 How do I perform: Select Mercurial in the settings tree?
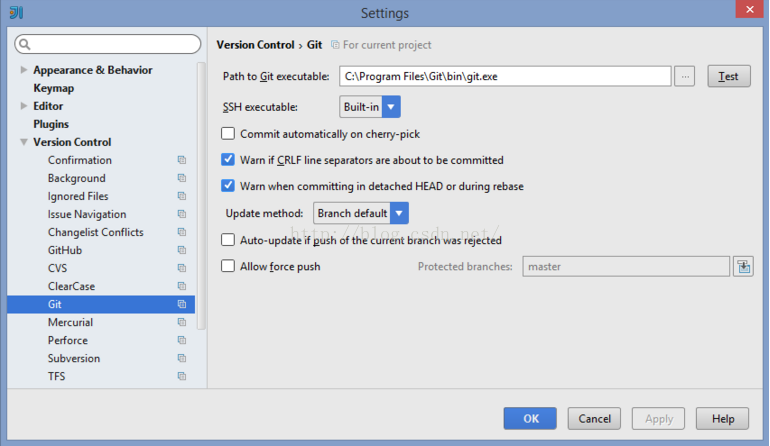70,322
